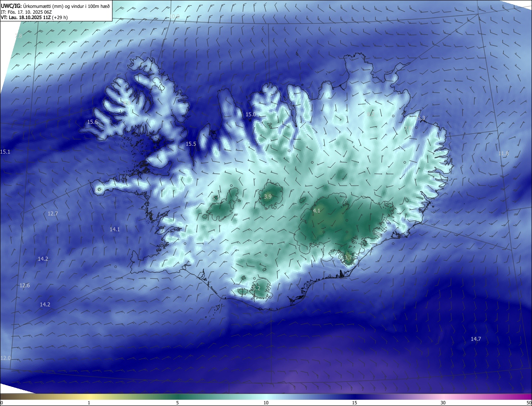532x406 pixels.
Task: Click the 11.8 value east of Iceland
Action: click(x=503, y=154)
